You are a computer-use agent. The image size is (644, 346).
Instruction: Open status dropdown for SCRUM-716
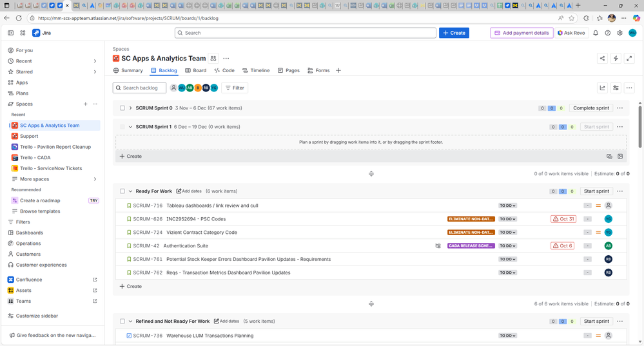(507, 206)
